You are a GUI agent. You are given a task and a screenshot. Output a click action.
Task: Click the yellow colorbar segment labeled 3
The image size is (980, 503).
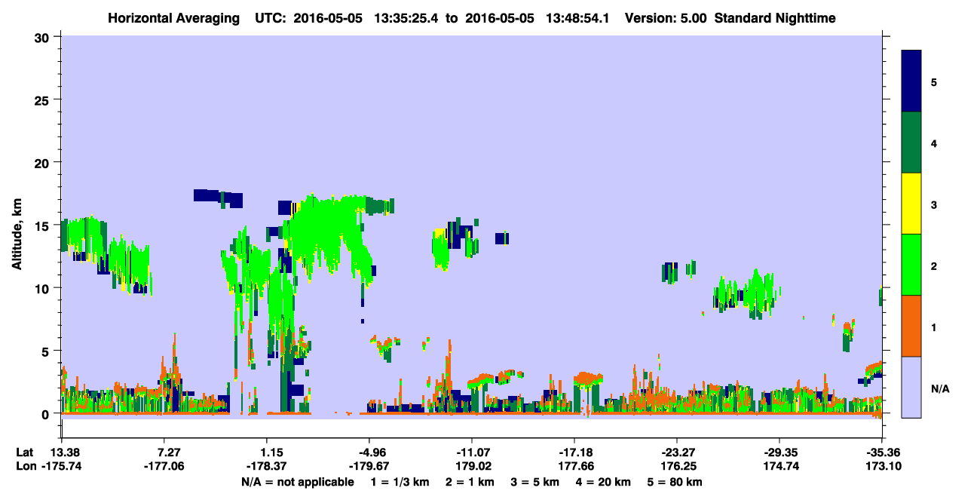pyautogui.click(x=911, y=204)
